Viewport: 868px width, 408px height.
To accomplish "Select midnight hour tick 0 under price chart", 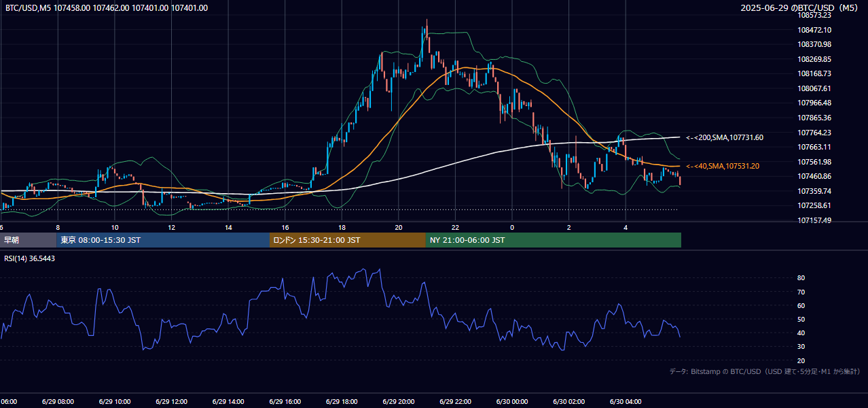I will [512, 227].
